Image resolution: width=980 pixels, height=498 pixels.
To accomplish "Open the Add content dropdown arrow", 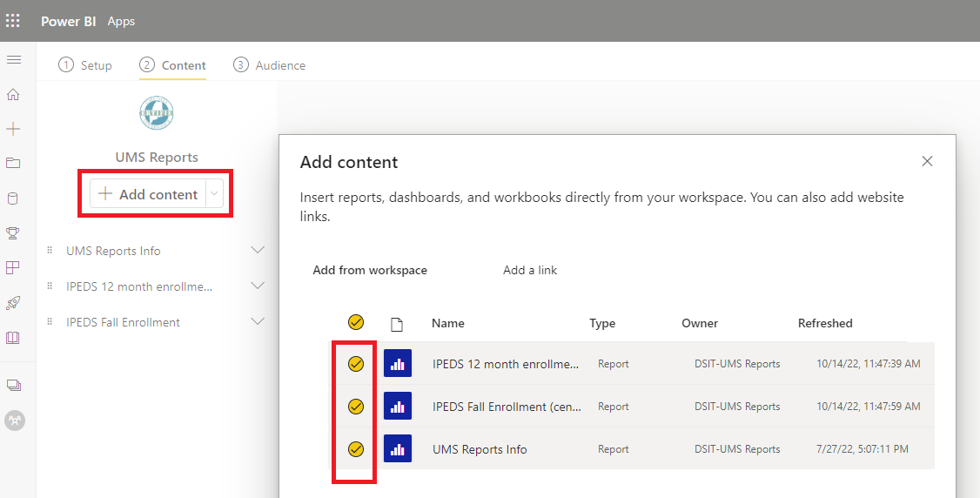I will coord(214,194).
